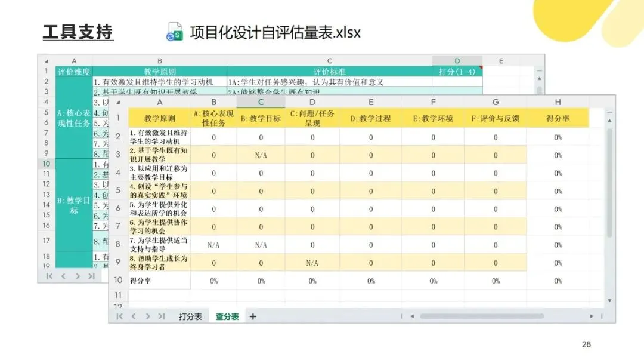Screen dimensions: 644x363
Task: Click the B:教学目标 header cell
Action: pos(261,118)
